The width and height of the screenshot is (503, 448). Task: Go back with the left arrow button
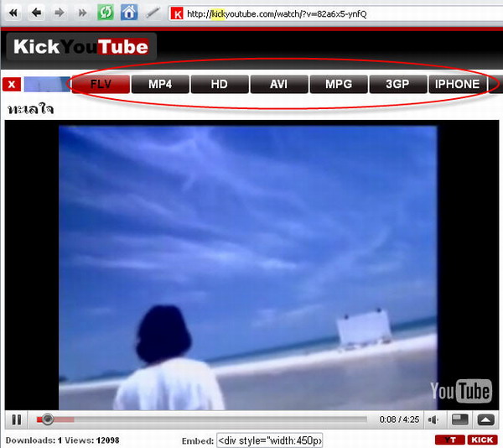36,13
